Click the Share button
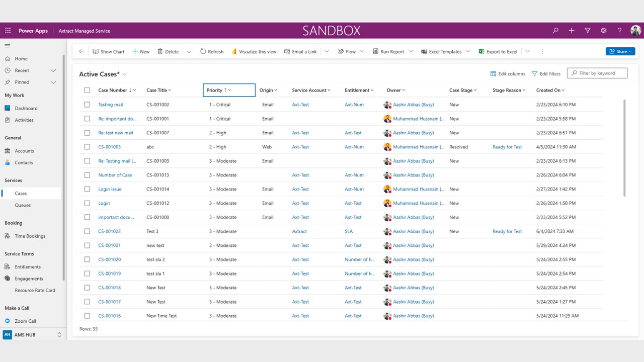Viewport: 644px width, 362px height. 620,51
